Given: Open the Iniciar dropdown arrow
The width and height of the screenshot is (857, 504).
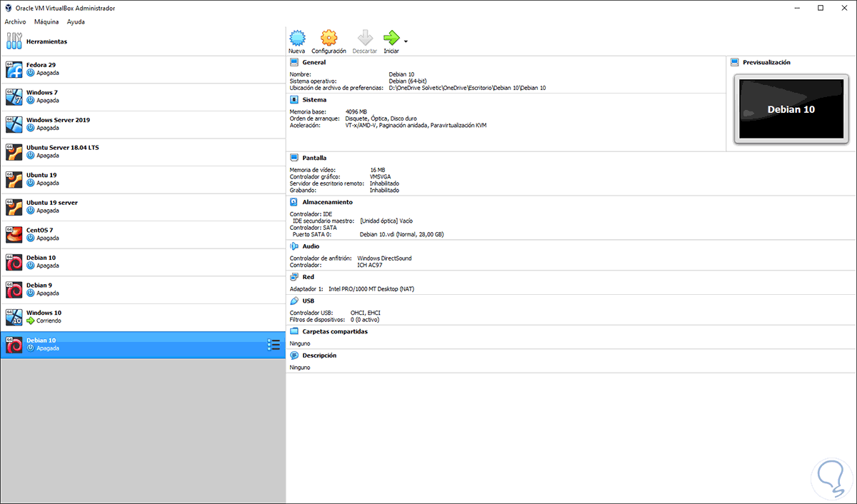Looking at the screenshot, I should tap(406, 41).
